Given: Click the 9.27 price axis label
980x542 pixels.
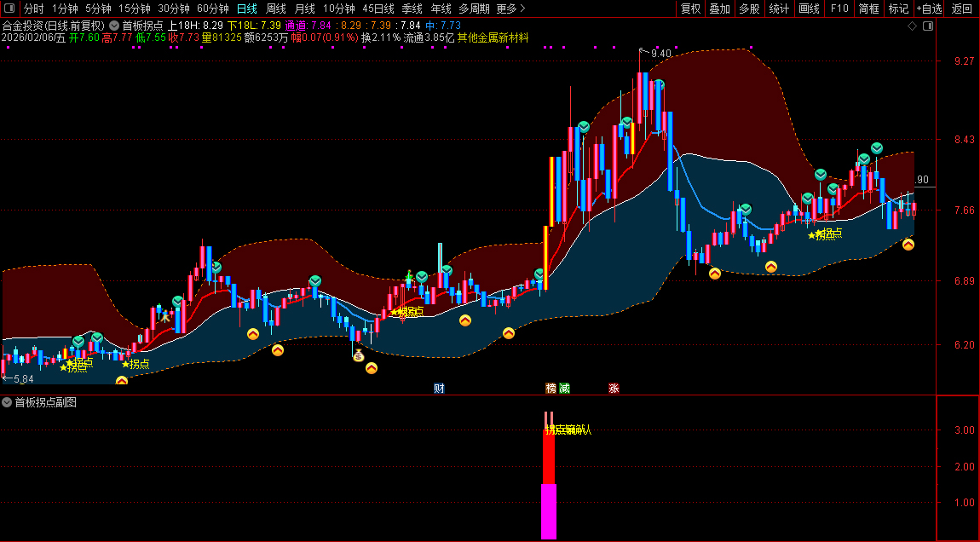Looking at the screenshot, I should (964, 61).
